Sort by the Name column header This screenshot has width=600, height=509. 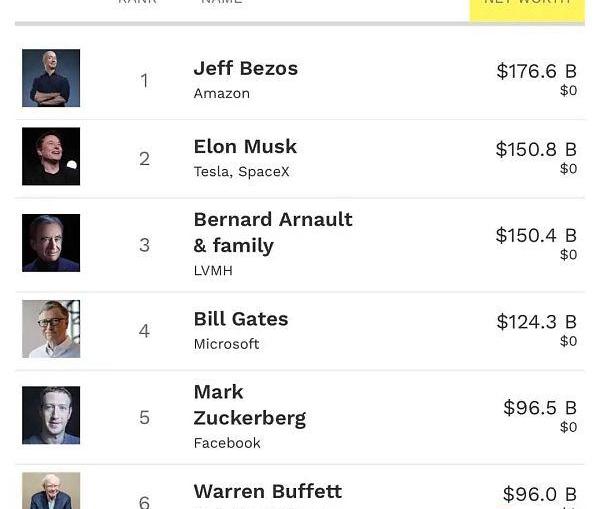click(x=221, y=2)
